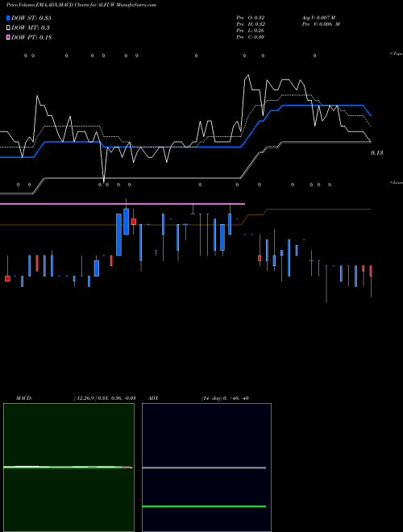Image resolution: width=403 pixels, height=532 pixels.
Task: Click the 0.13 price level label
Action: coord(376,153)
